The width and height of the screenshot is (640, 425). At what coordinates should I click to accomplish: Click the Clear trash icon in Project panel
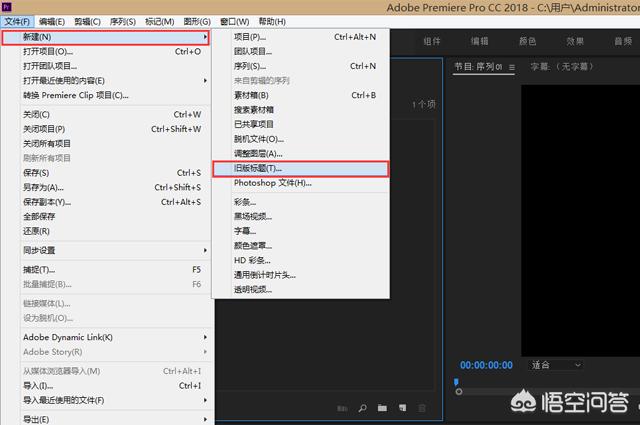tap(422, 408)
